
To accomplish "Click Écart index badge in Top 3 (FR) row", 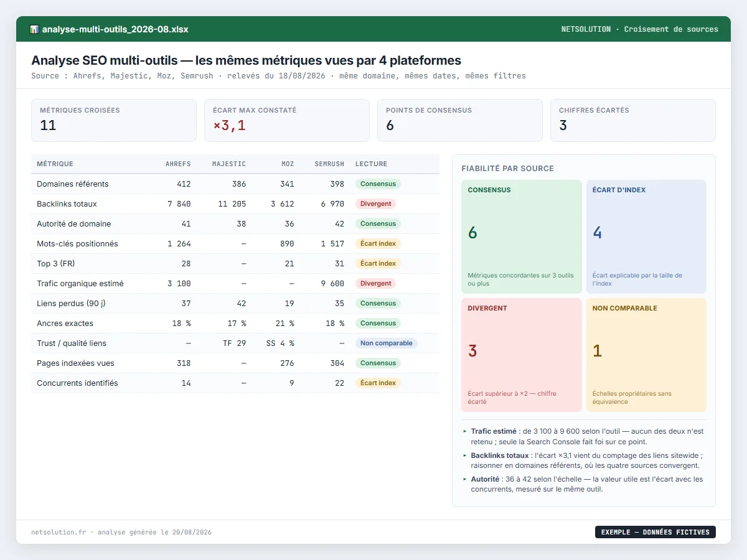I will [378, 264].
